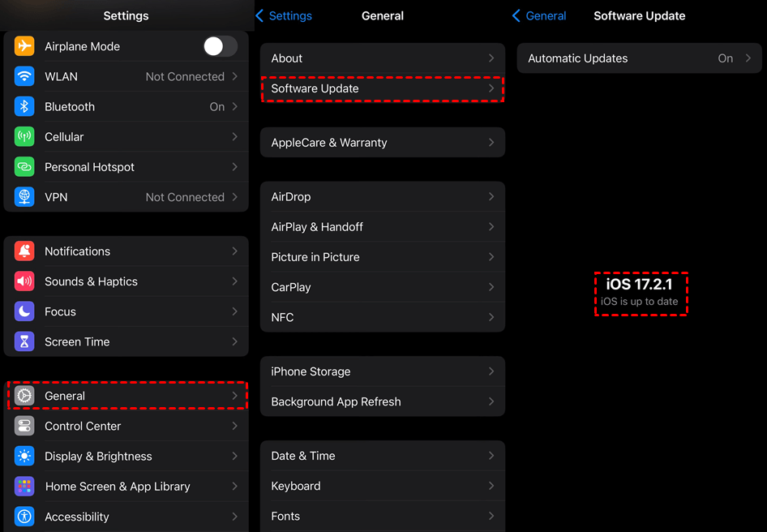
Task: Tap the Control Center switches icon
Action: click(x=24, y=426)
